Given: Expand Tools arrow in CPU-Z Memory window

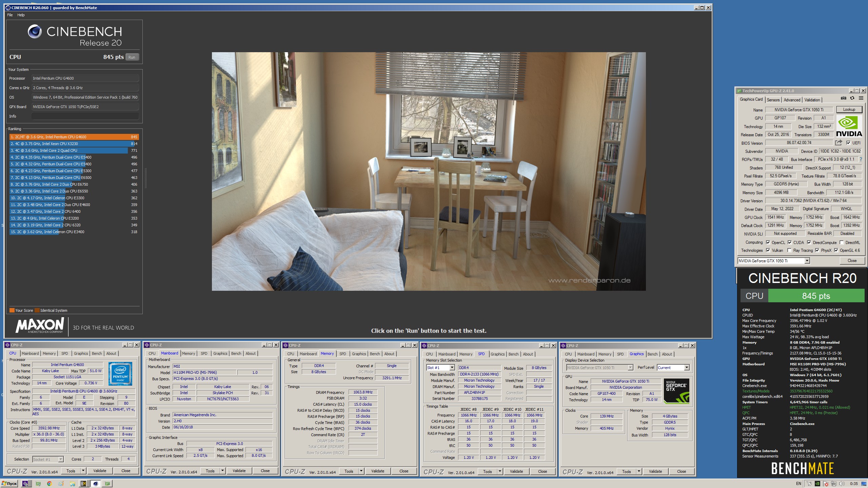Looking at the screenshot, I should [x=361, y=471].
